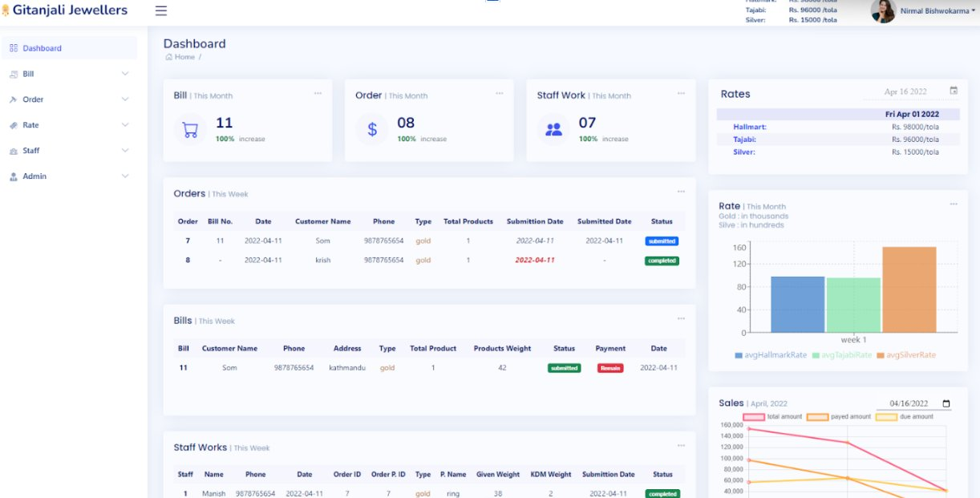
Task: Click staff name Manish in Staff Works
Action: tap(213, 494)
